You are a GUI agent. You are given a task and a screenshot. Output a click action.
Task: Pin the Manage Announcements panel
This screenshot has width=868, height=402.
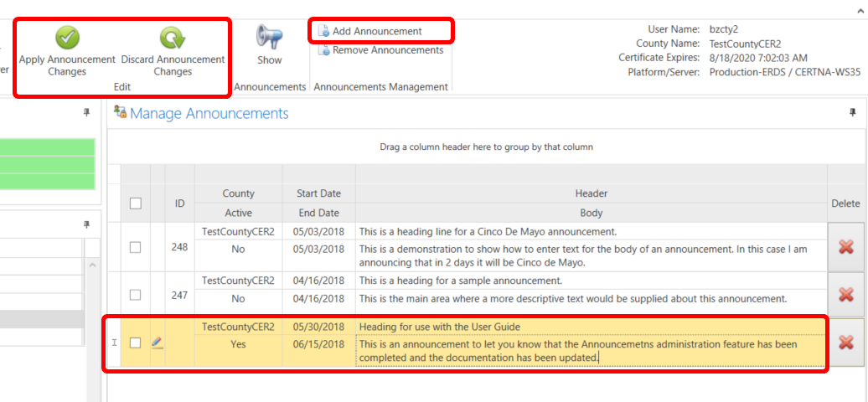(853, 113)
